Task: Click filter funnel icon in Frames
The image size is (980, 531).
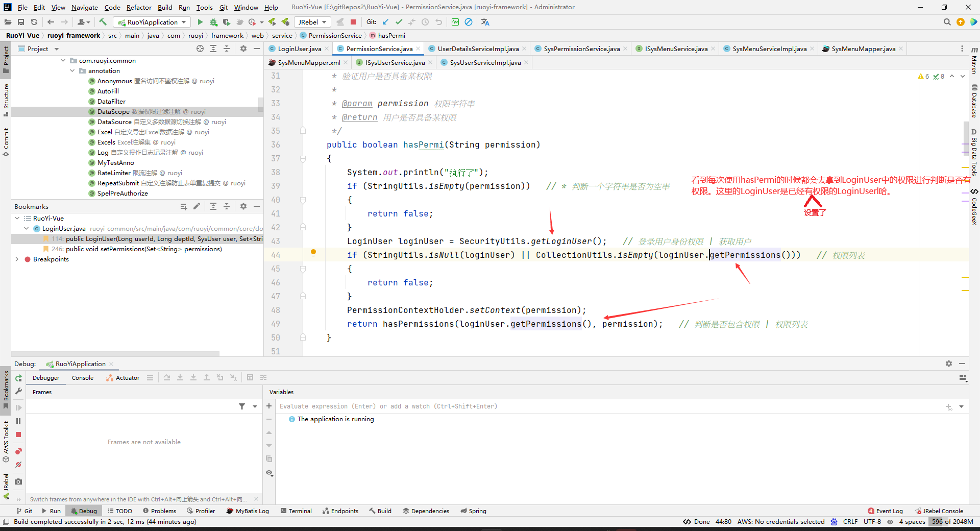Action: click(242, 406)
